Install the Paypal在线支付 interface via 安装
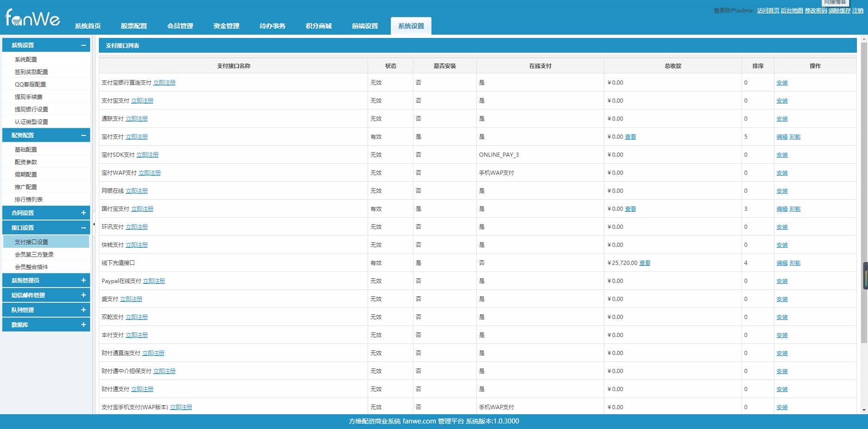 coord(782,281)
